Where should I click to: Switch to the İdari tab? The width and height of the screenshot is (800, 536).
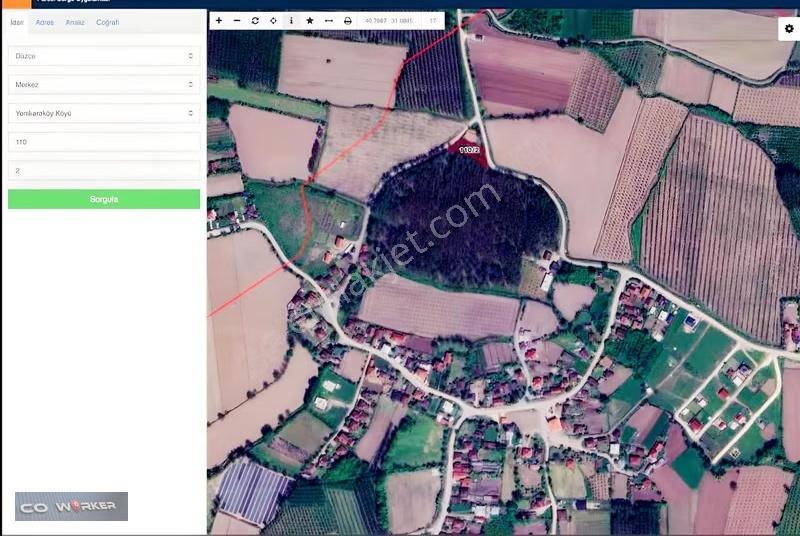pyautogui.click(x=17, y=22)
